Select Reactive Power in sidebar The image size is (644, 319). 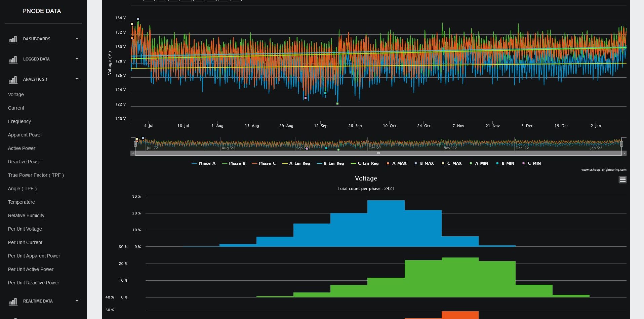coord(25,162)
